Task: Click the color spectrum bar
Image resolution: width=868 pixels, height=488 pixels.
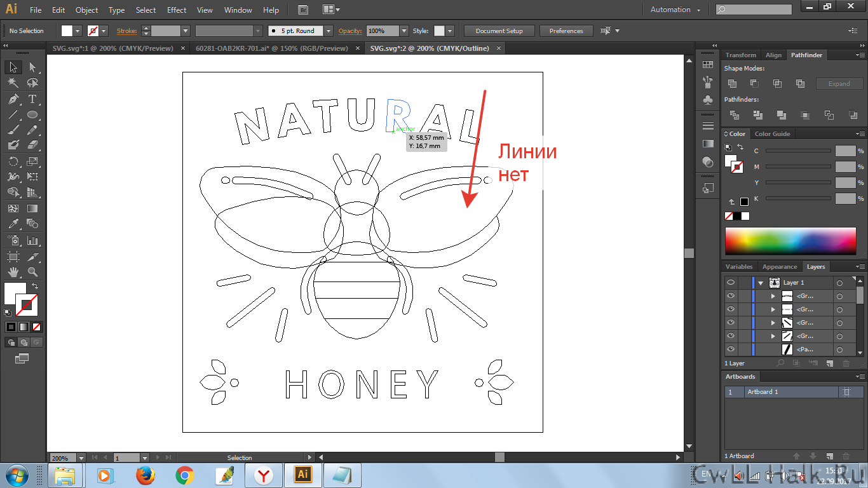Action: click(x=790, y=241)
